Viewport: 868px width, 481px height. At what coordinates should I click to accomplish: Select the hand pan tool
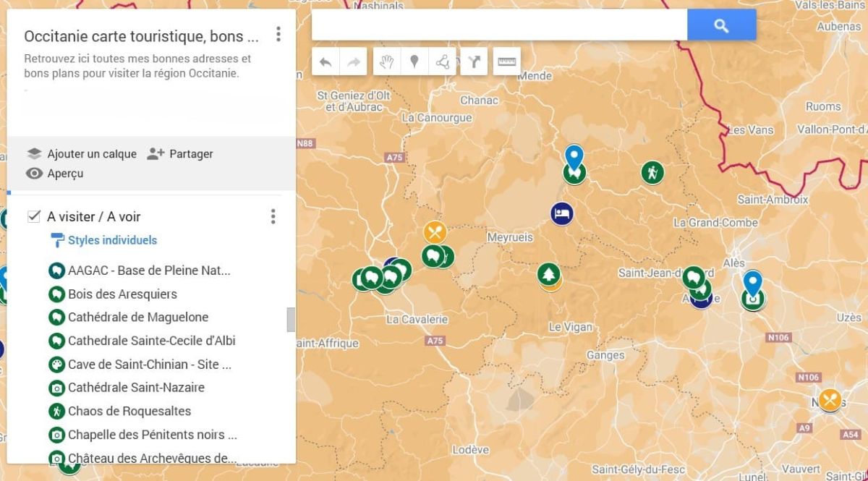coord(386,62)
